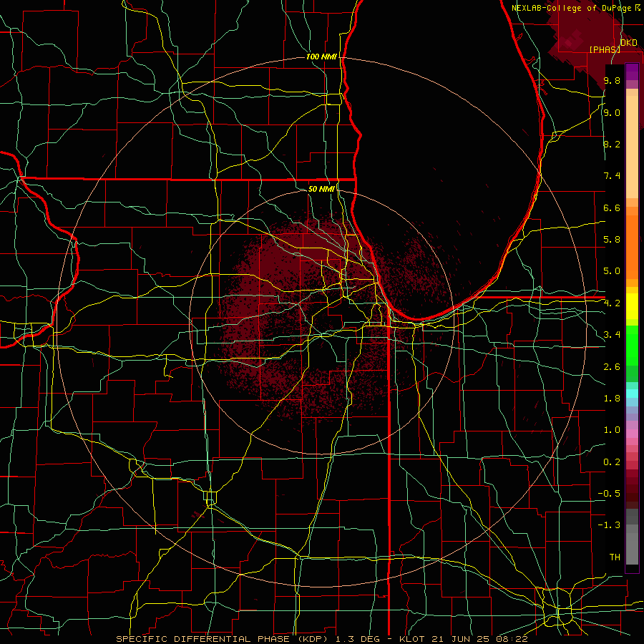Screen dimensions: 644x644
Task: Click the 5.0 scale label
Action: pos(612,271)
